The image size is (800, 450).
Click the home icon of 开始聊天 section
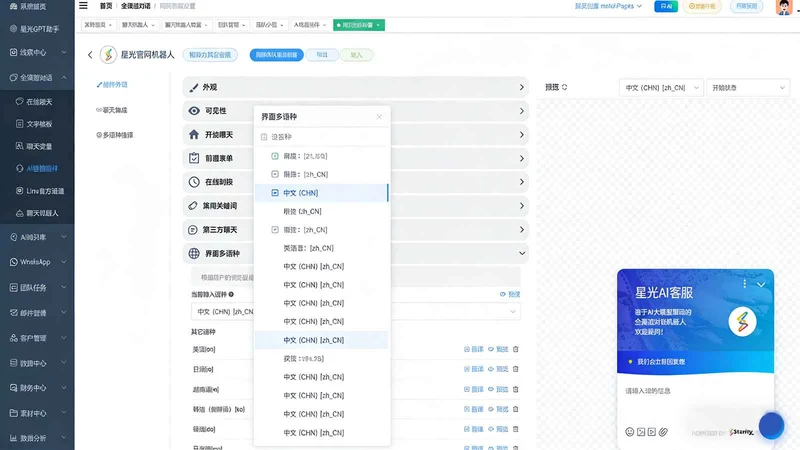(194, 134)
